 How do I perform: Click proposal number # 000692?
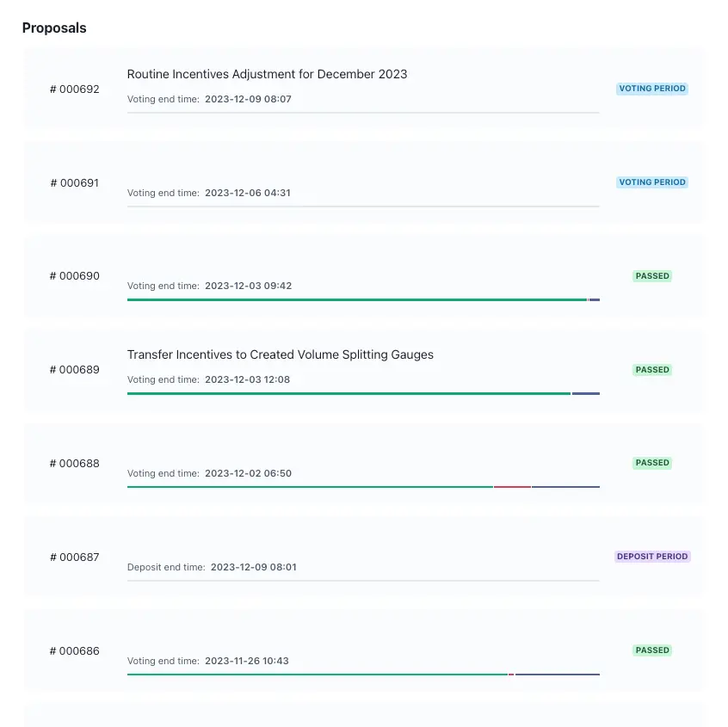pos(74,89)
